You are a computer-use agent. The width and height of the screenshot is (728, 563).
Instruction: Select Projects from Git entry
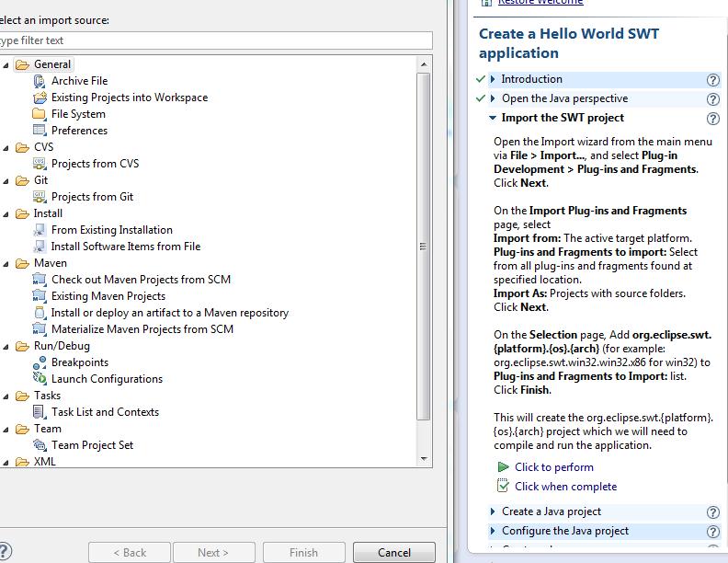(x=93, y=197)
